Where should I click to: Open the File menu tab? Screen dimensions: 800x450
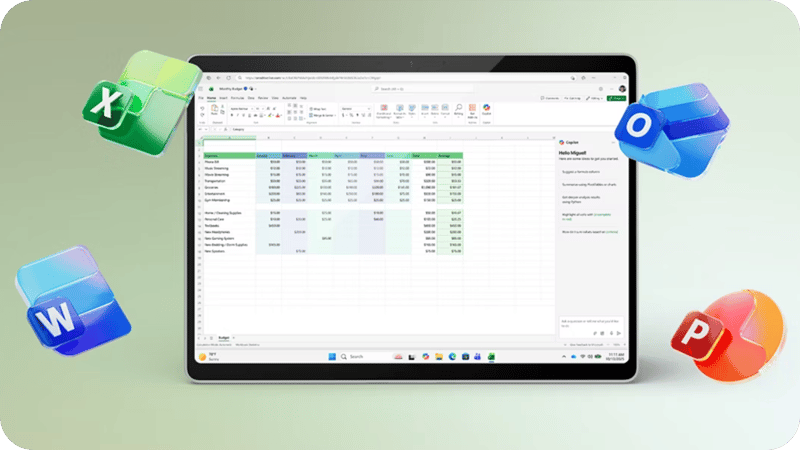(x=201, y=98)
